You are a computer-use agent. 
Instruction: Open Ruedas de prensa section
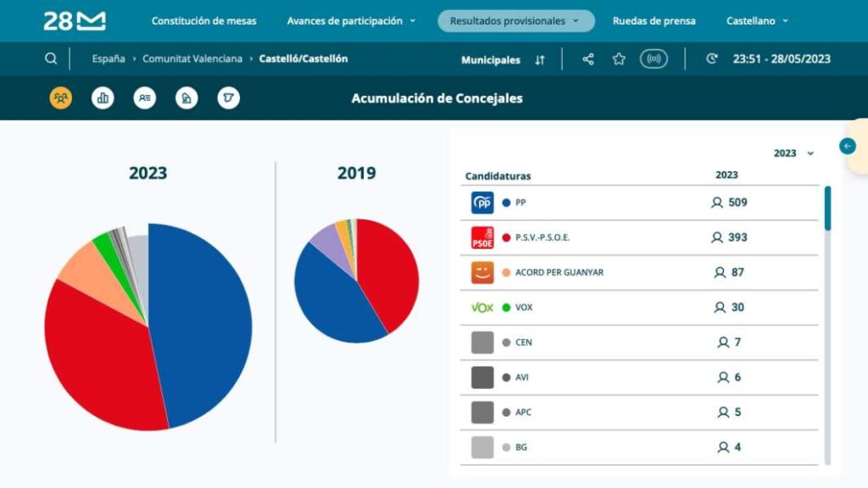pos(654,20)
